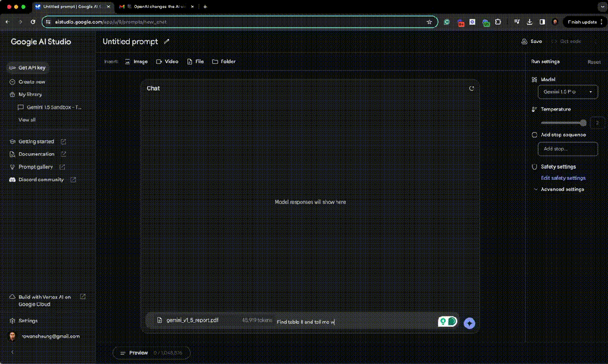Insert a File into the prompt

(195, 61)
